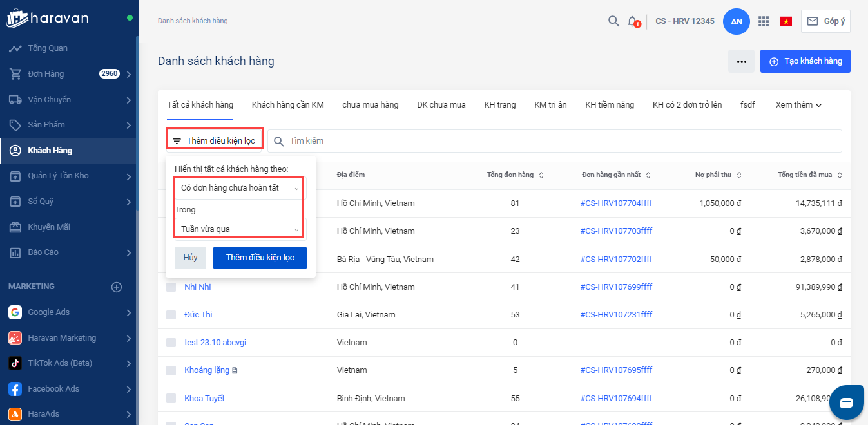868x425 pixels.
Task: Open the three-dot more actions button
Action: (741, 61)
